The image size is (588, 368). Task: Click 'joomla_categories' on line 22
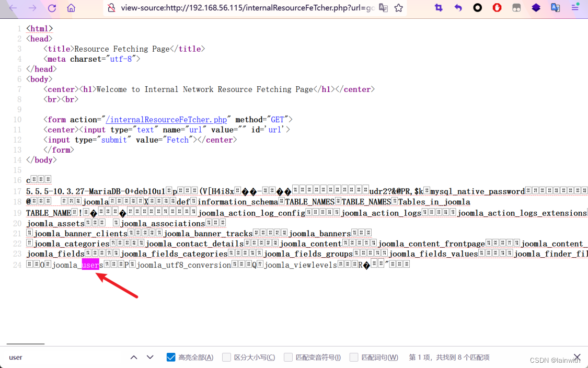[x=72, y=244]
